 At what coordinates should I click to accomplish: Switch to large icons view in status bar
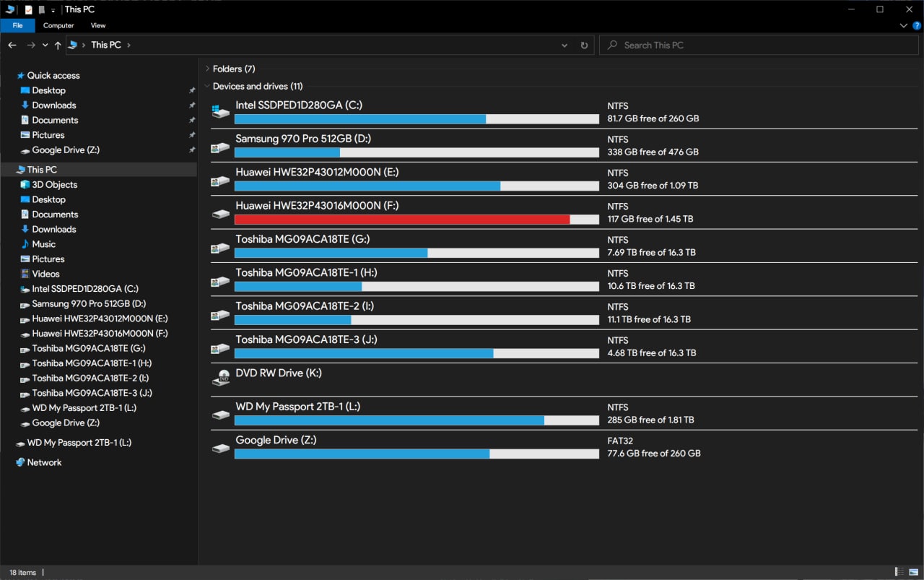pos(913,572)
